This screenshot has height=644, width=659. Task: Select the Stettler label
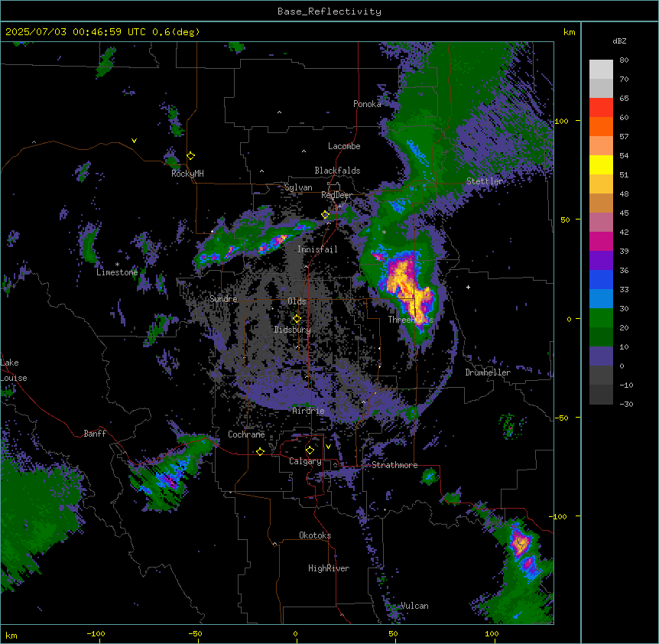coord(485,181)
